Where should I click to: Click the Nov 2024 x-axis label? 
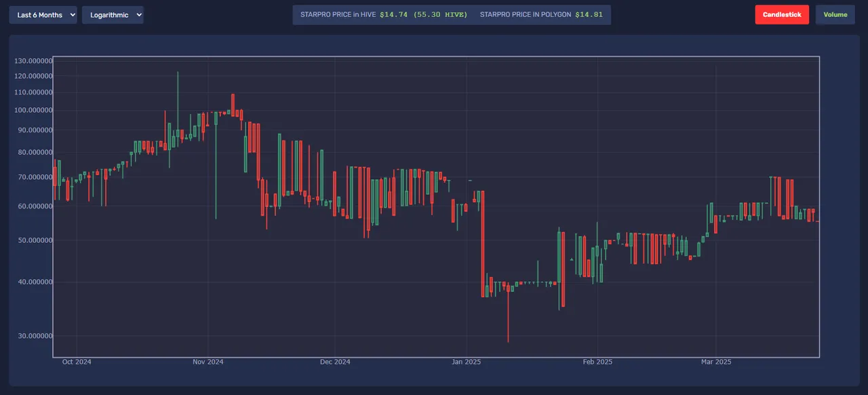pyautogui.click(x=208, y=362)
